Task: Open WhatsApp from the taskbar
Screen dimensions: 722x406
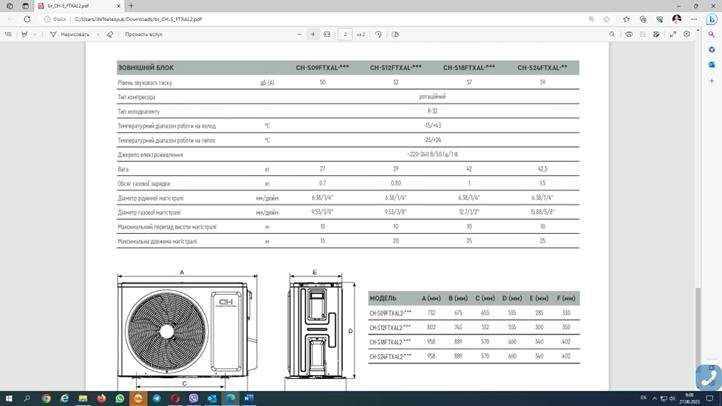Action: pyautogui.click(x=120, y=399)
